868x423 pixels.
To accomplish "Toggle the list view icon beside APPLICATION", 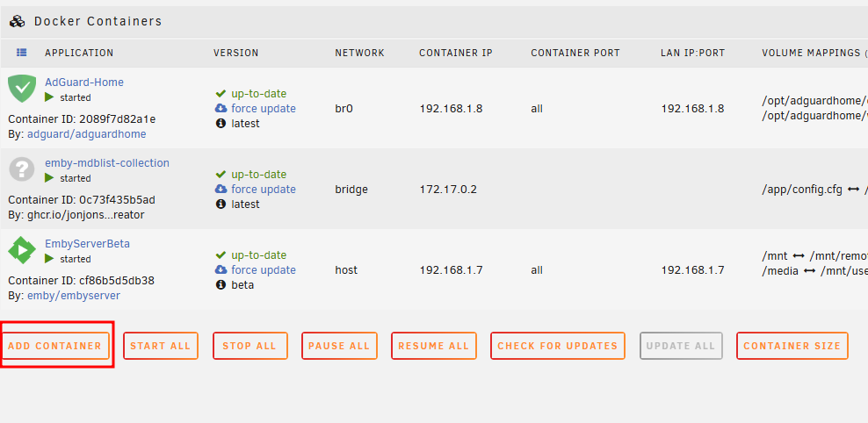I will tap(22, 53).
